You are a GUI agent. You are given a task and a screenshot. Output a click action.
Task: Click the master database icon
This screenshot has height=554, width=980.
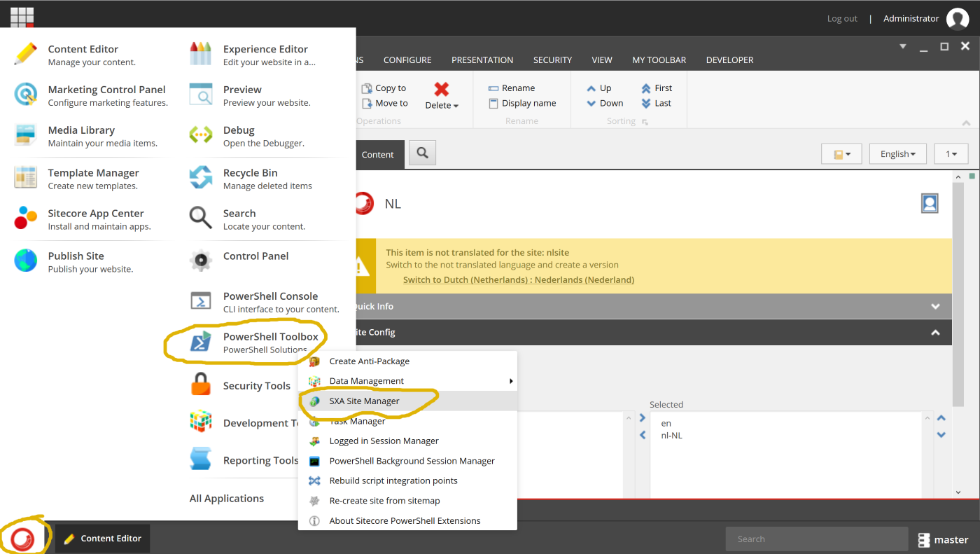pos(924,539)
